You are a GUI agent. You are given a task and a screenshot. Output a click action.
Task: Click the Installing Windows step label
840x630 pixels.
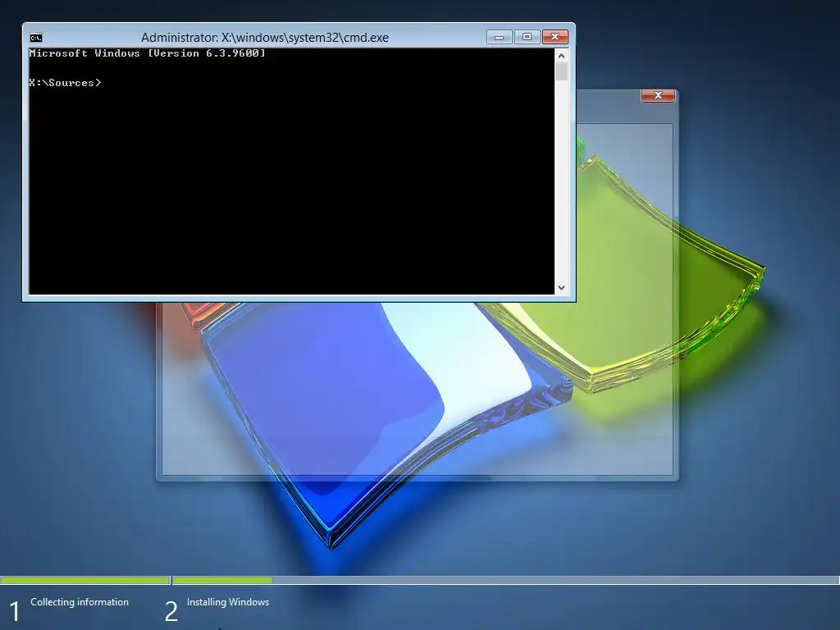pyautogui.click(x=228, y=602)
